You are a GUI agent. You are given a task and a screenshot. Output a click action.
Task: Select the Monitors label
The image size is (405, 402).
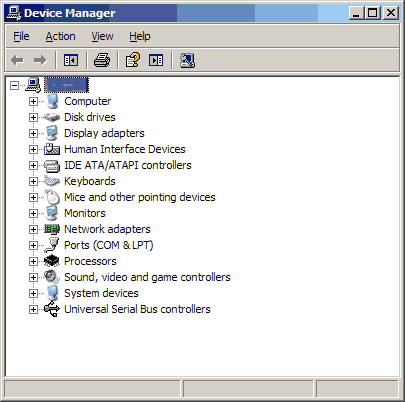tap(85, 213)
